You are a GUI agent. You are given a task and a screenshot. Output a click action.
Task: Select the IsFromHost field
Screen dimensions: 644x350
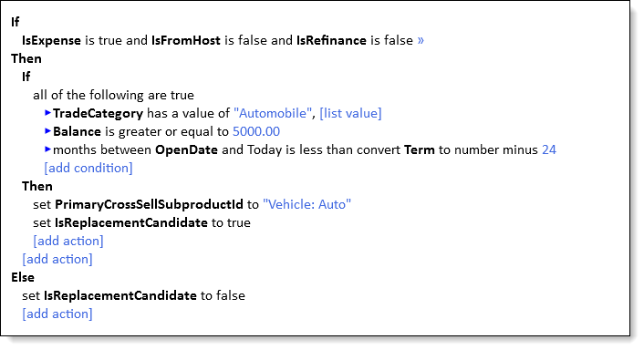(x=186, y=40)
